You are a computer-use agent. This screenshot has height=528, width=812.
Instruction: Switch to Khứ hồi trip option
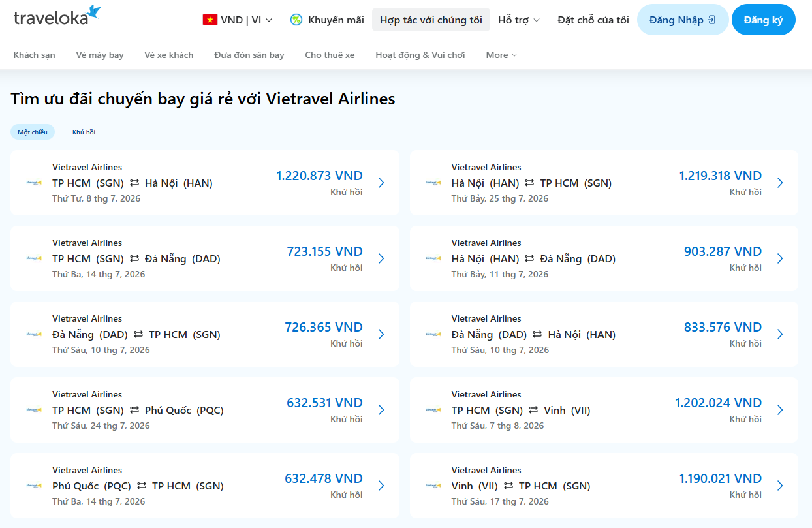tap(84, 132)
